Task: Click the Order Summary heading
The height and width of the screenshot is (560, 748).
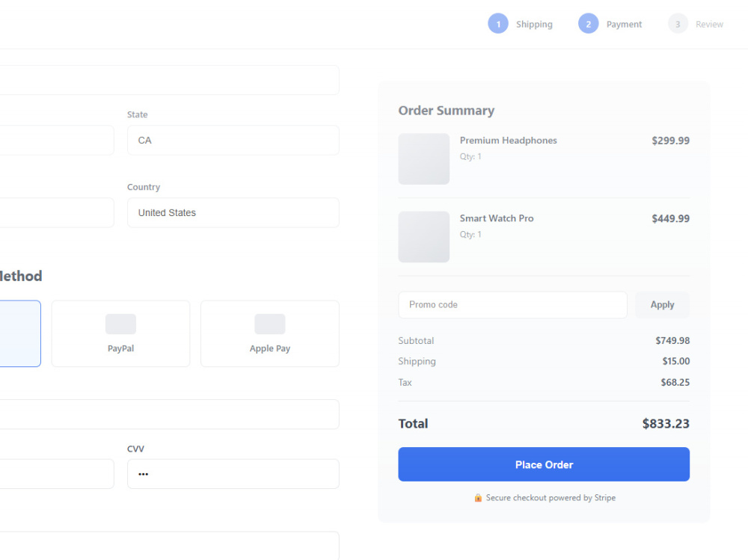Action: 447,111
